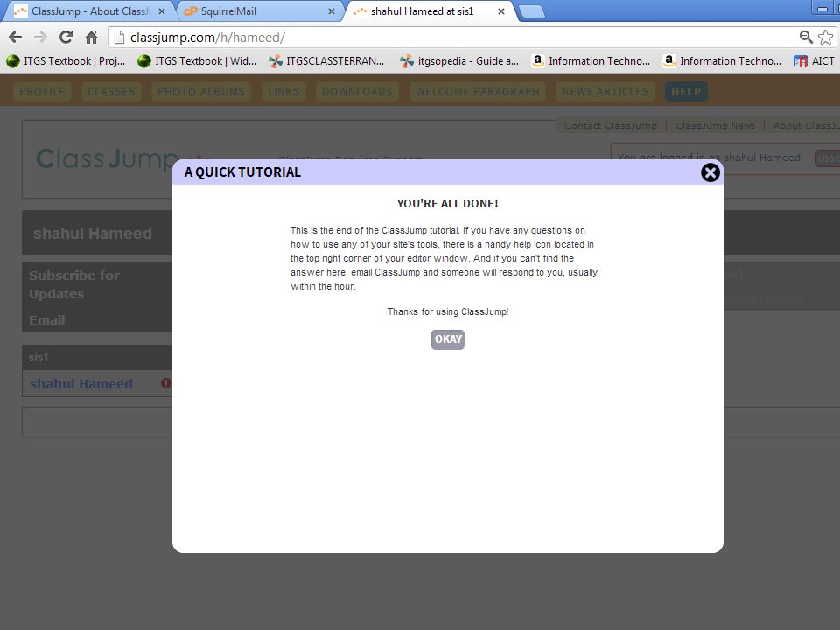Open second Information Techno... Amazon bookmark
The image size is (840, 630).
[722, 61]
